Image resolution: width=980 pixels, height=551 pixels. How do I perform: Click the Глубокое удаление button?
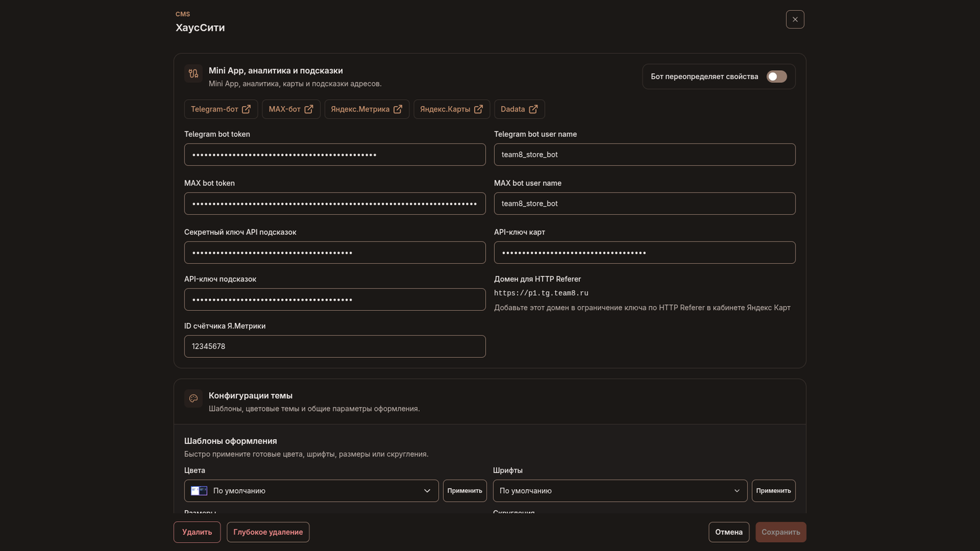[x=268, y=532]
